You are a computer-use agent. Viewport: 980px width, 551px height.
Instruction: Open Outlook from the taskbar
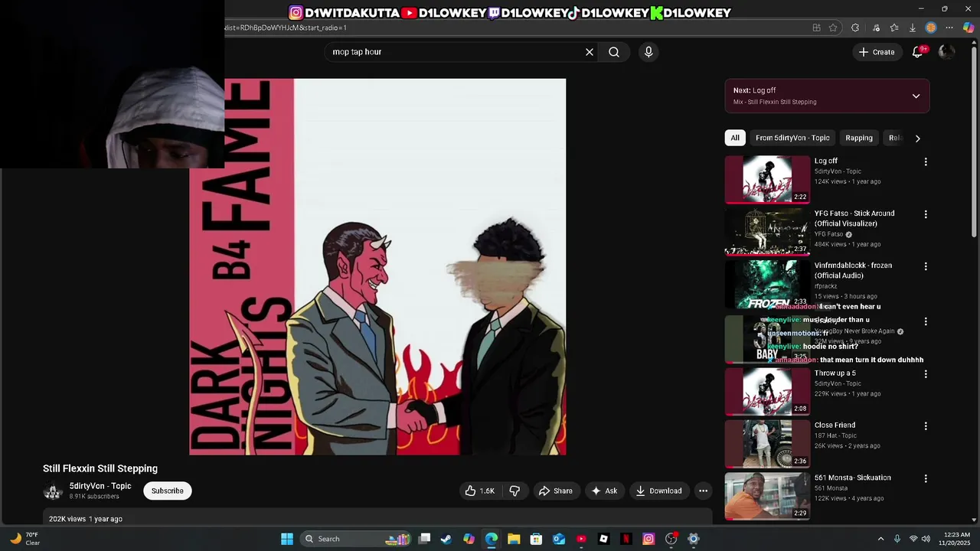[x=559, y=539]
